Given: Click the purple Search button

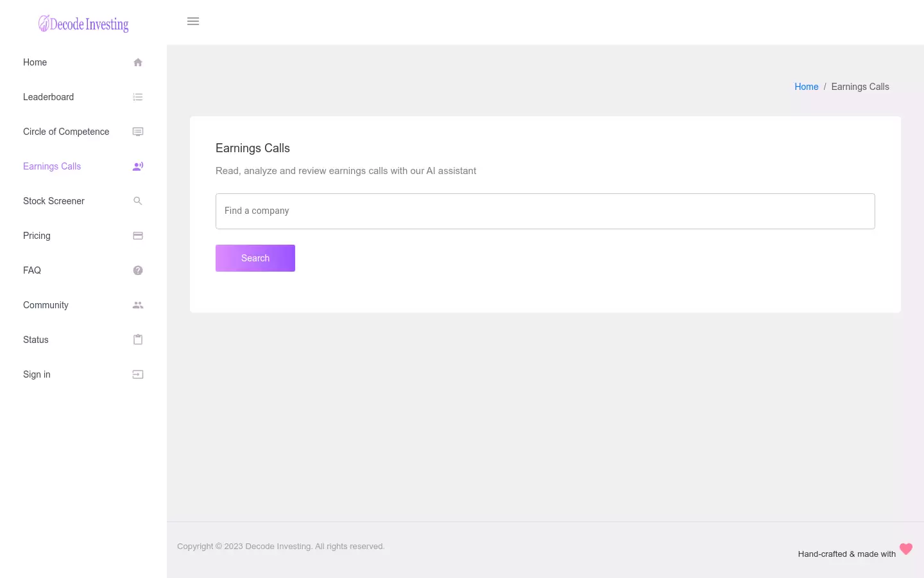Looking at the screenshot, I should point(255,258).
